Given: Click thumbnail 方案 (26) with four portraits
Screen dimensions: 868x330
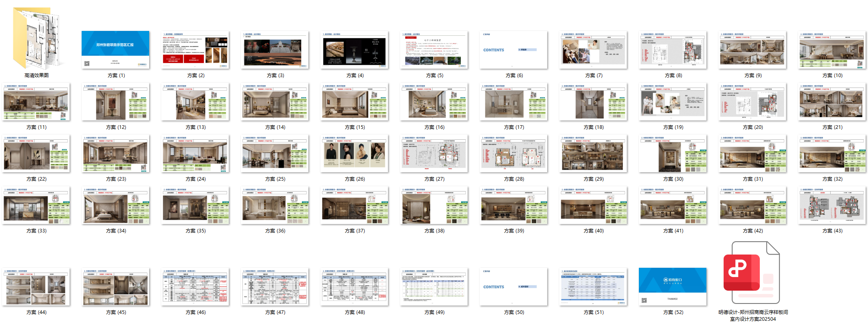Looking at the screenshot, I should [x=354, y=153].
